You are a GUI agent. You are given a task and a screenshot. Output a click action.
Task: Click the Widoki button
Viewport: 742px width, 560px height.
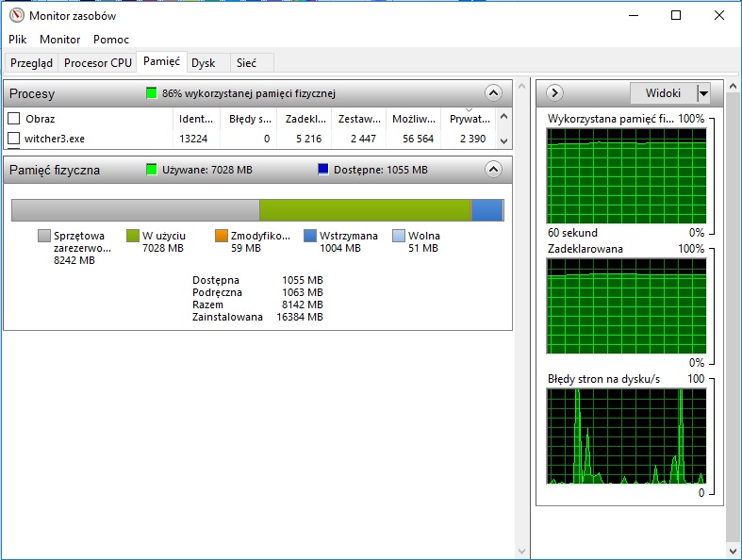pos(663,92)
